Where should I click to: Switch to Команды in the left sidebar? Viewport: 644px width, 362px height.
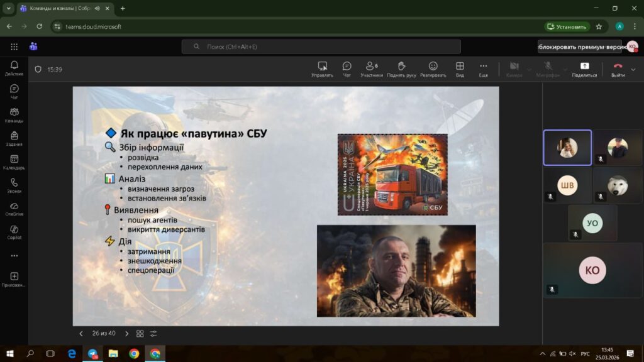tap(14, 115)
